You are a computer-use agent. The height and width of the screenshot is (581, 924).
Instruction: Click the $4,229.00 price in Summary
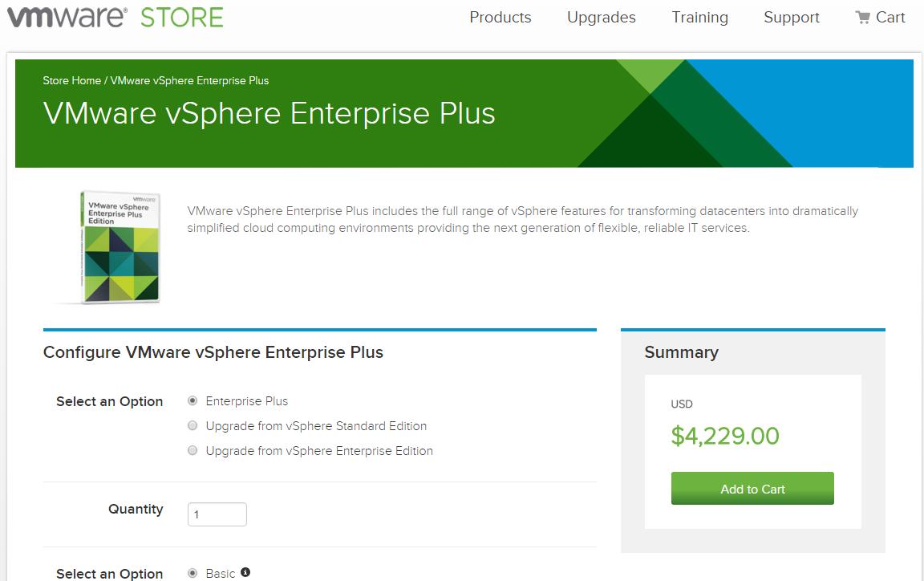click(725, 436)
